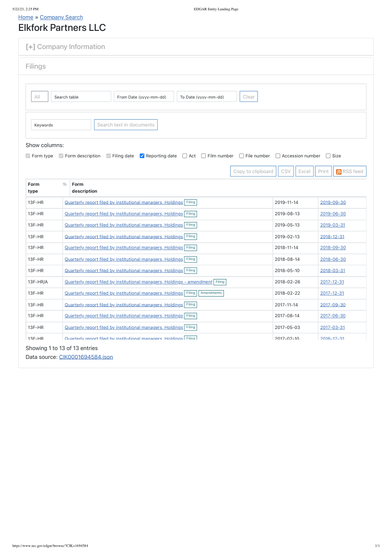The width and height of the screenshot is (392, 555).
Task: Open the Home breadcrumb link
Action: 26,17
